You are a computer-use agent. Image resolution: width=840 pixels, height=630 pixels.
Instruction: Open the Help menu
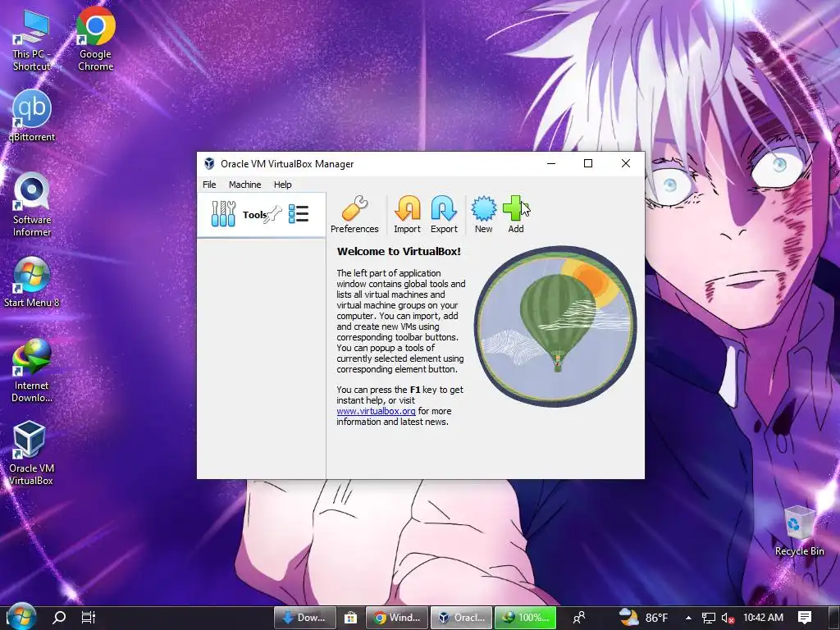click(x=283, y=185)
